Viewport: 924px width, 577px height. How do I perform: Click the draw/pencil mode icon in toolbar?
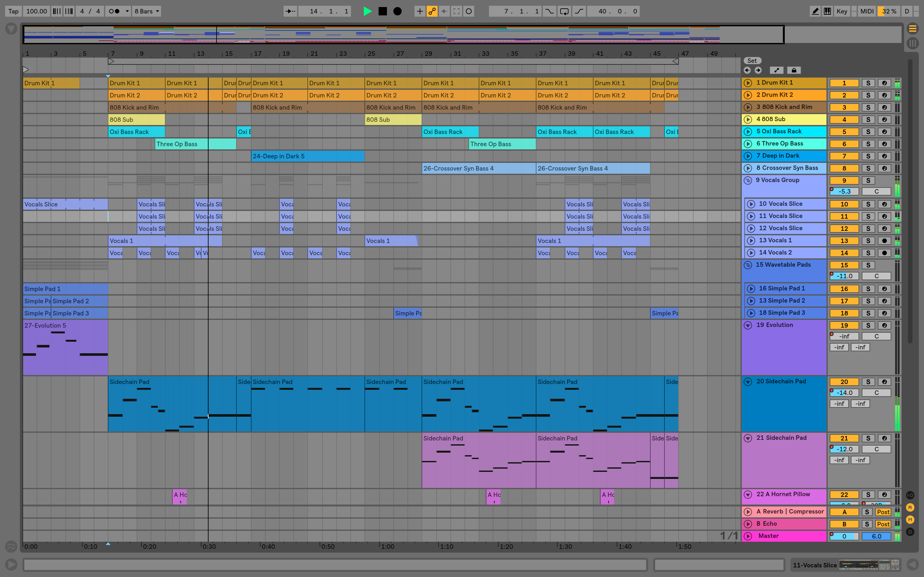814,10
